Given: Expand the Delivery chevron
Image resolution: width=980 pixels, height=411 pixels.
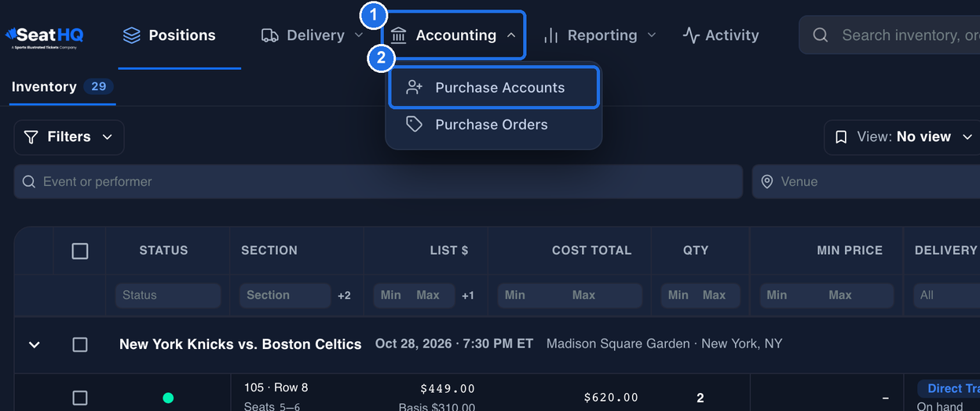Looking at the screenshot, I should 360,35.
